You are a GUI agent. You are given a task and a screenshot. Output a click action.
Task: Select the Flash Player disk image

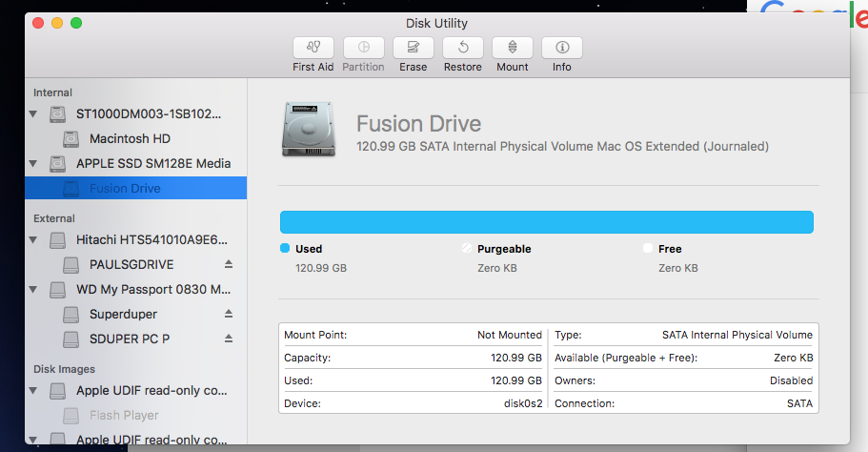pyautogui.click(x=135, y=416)
